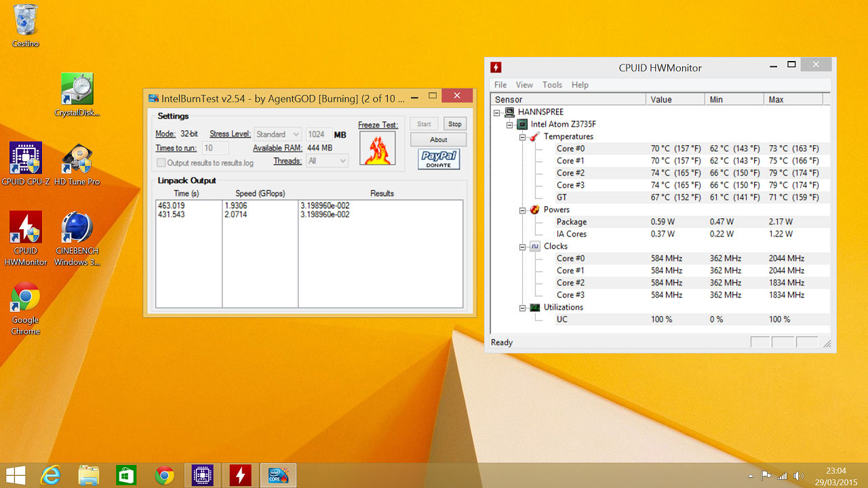Switch to IntelBurnTest in taskbar
This screenshot has height=488, width=868.
(278, 476)
